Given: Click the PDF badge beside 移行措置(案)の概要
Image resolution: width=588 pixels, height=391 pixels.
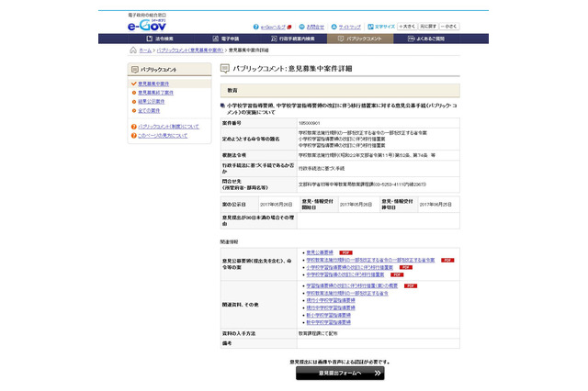Looking at the screenshot, I should (x=411, y=285).
